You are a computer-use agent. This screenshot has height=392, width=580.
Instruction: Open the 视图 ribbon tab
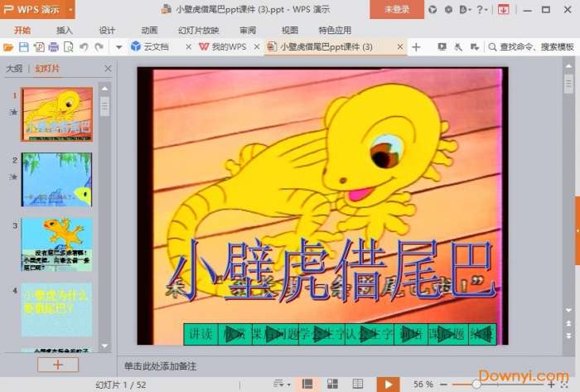click(290, 31)
